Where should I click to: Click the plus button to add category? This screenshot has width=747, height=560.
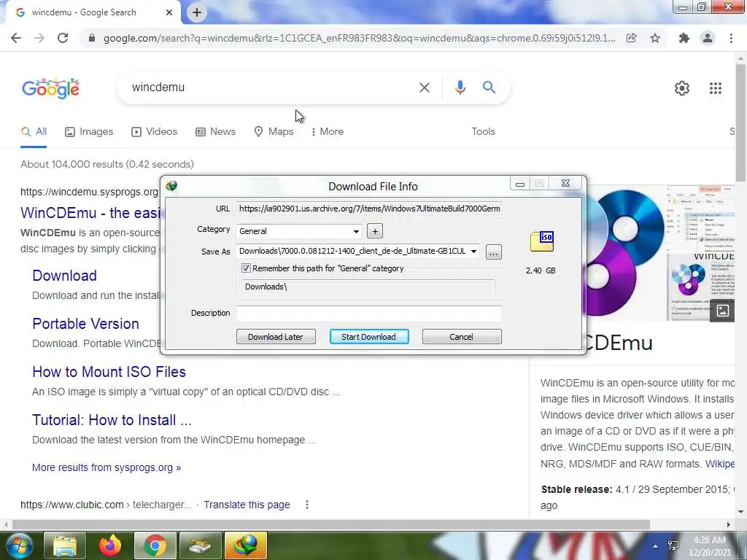[x=375, y=231]
